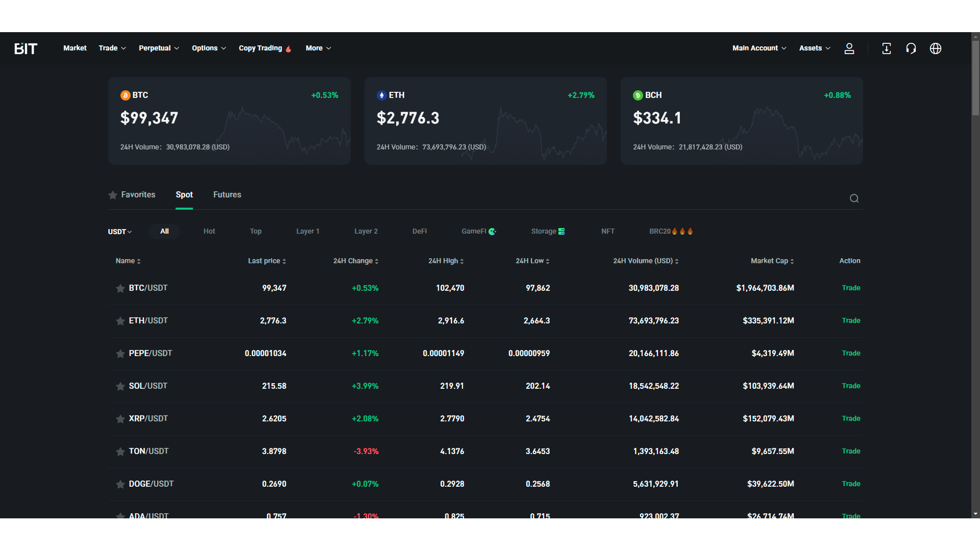This screenshot has height=551, width=980.
Task: Select the Layer 2 category filter
Action: (366, 232)
